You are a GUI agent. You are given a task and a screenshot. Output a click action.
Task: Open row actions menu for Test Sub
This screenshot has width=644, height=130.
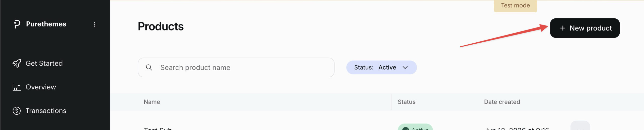580,127
